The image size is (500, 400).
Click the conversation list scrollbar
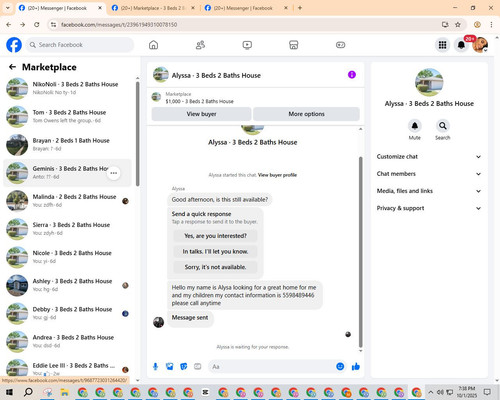tap(137, 133)
